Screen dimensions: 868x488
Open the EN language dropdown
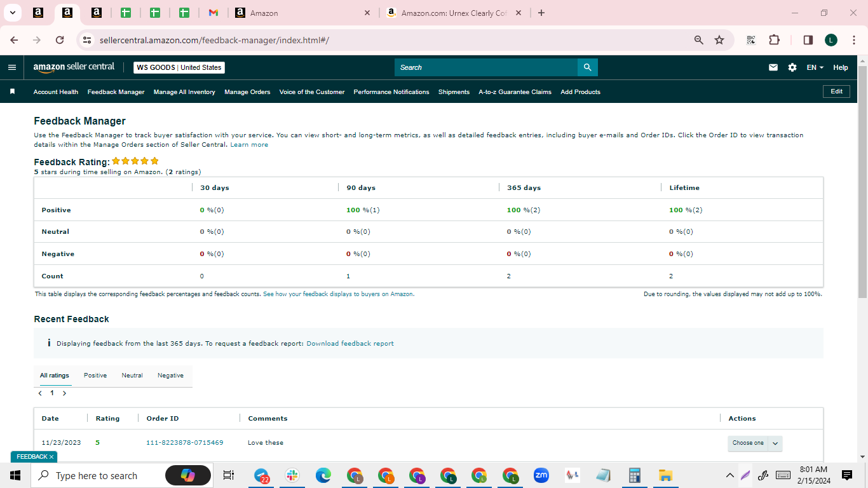pyautogui.click(x=815, y=67)
